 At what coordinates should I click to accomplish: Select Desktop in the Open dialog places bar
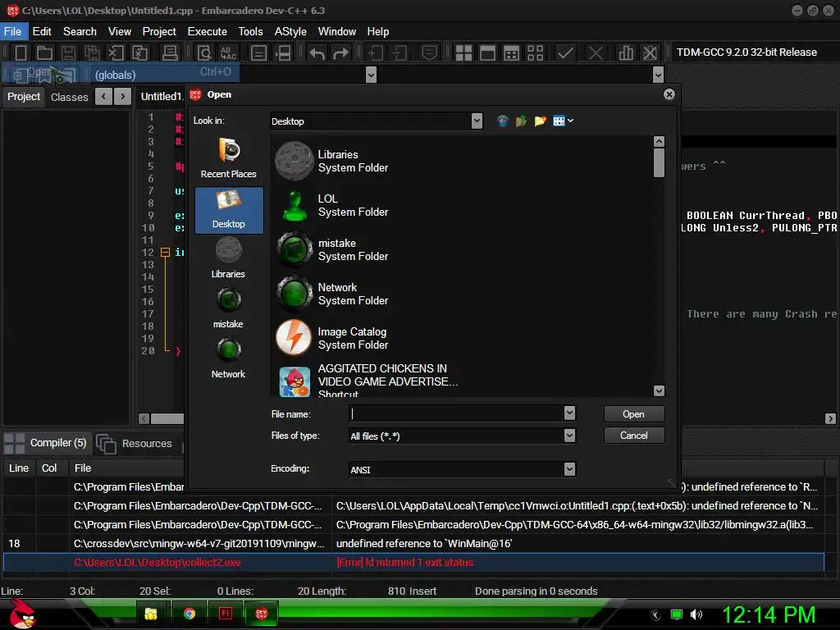[229, 210]
